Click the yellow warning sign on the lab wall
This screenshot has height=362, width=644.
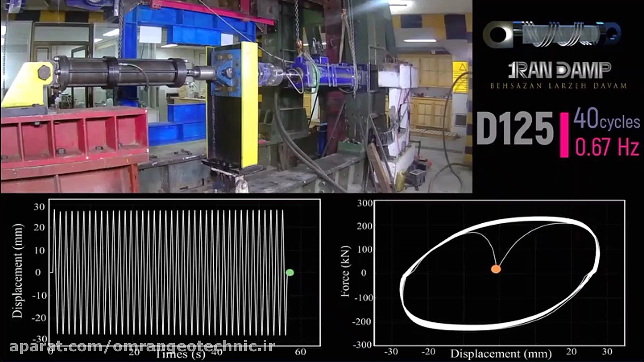coord(460,77)
